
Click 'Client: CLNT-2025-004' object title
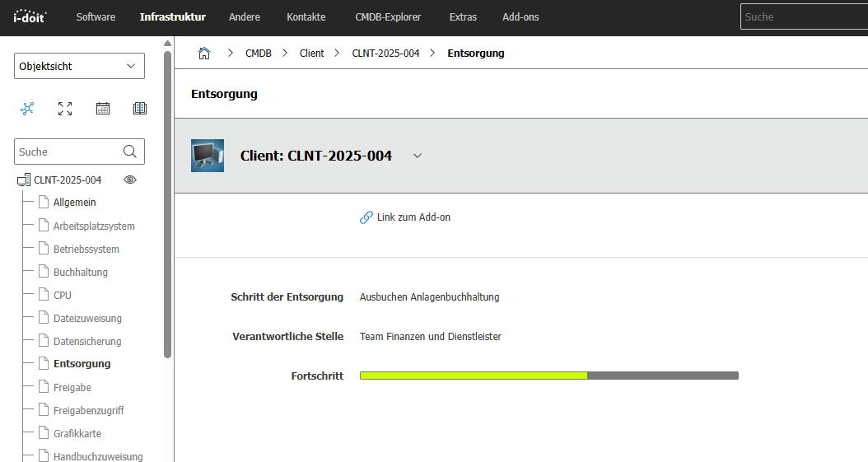tap(316, 156)
